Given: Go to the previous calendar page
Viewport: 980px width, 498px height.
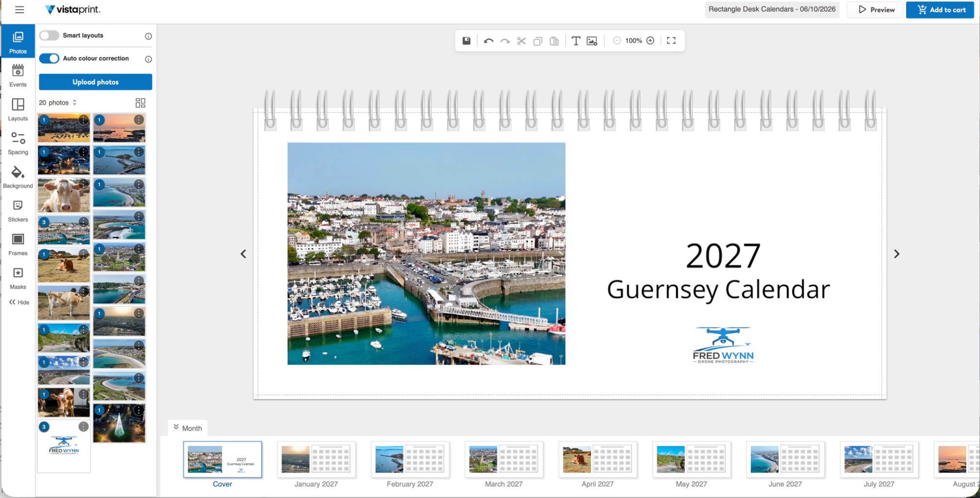Looking at the screenshot, I should coord(244,254).
